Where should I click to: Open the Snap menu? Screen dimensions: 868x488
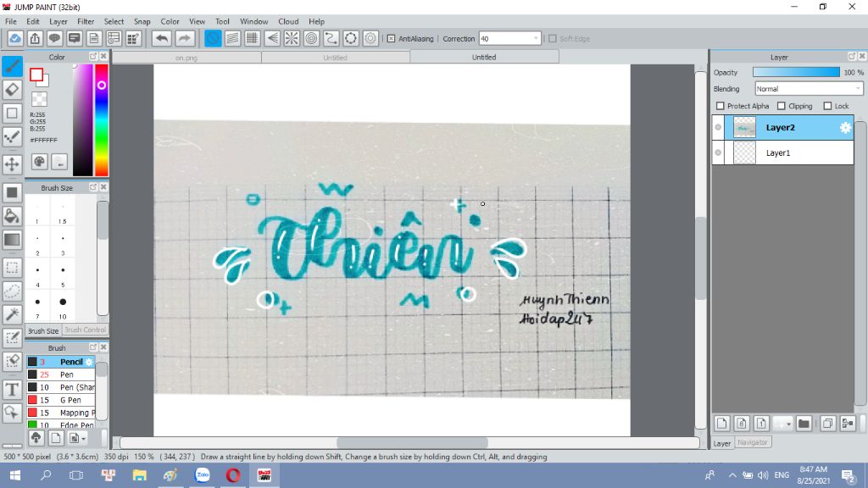pos(142,21)
